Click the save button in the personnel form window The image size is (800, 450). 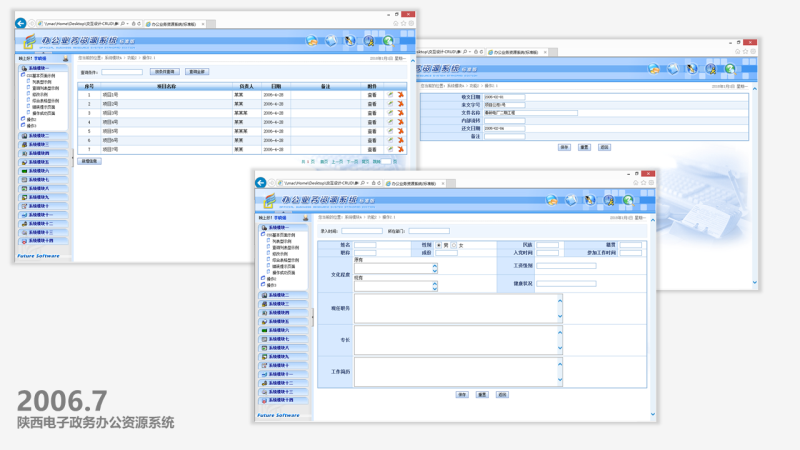coord(462,395)
